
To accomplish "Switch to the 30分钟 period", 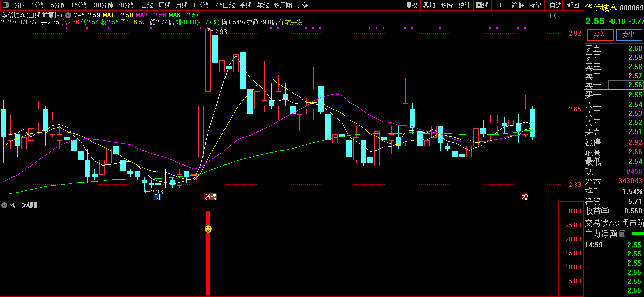I will (104, 5).
